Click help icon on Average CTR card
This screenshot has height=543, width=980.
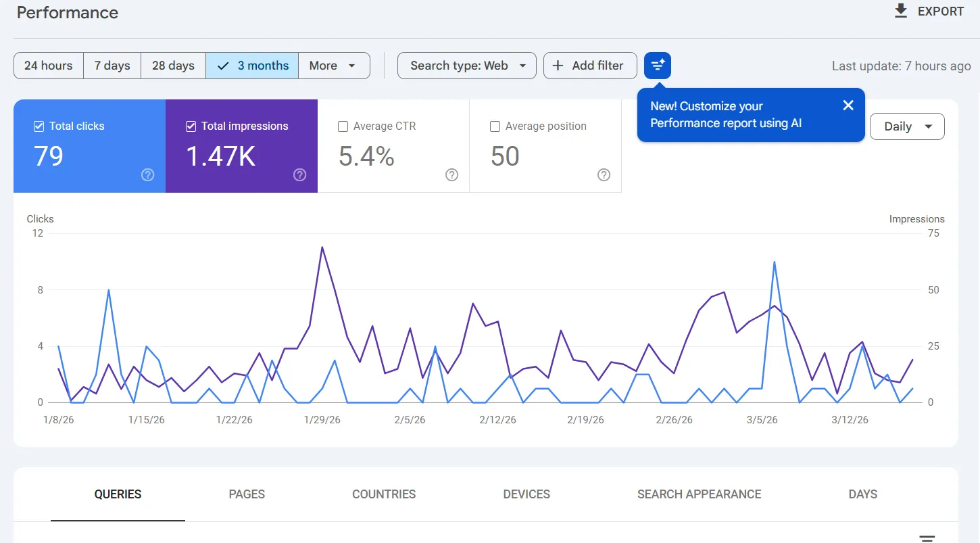click(452, 175)
